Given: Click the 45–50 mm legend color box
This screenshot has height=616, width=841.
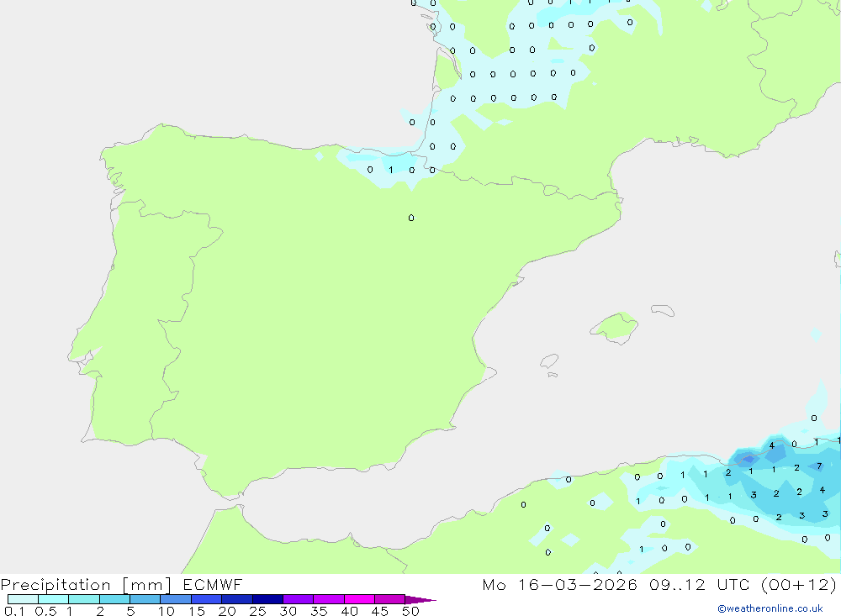Looking at the screenshot, I should [x=389, y=599].
